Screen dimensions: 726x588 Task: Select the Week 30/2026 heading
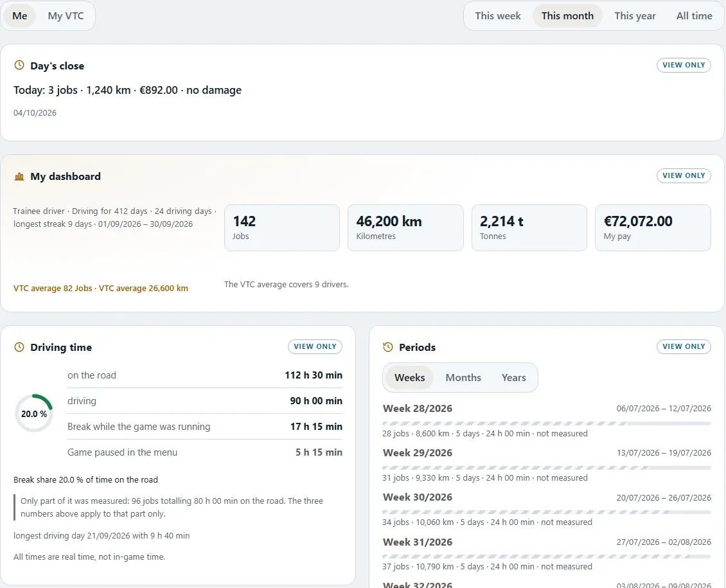[x=418, y=498]
